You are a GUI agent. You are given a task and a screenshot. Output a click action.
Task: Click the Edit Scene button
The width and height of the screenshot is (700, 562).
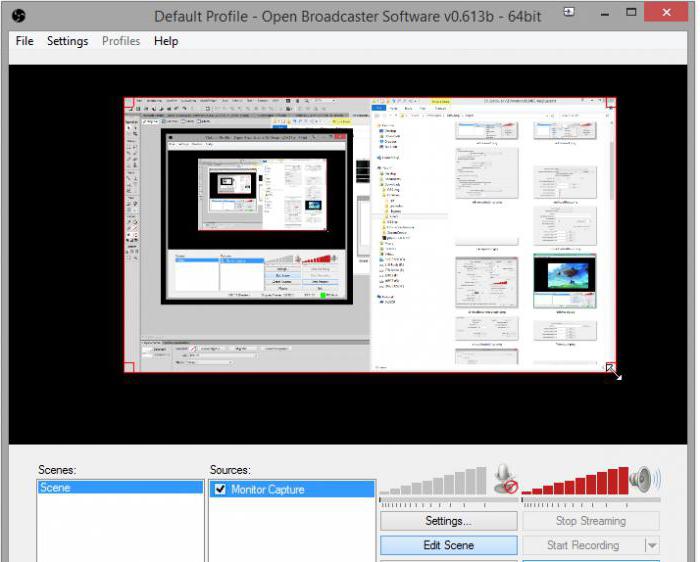pyautogui.click(x=448, y=545)
